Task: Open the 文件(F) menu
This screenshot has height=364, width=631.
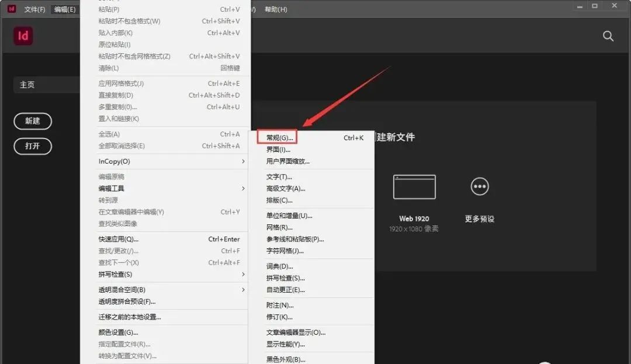Action: pyautogui.click(x=34, y=9)
